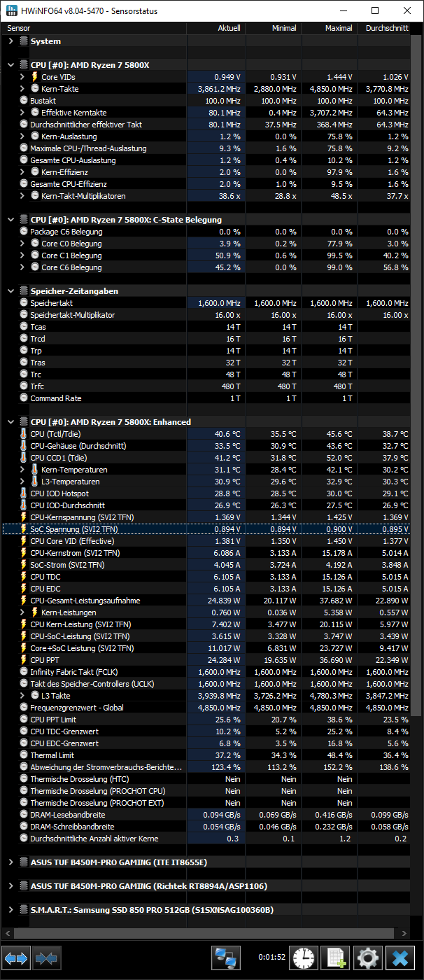The height and width of the screenshot is (980, 424).
Task: Collapse the C-State Belegung group
Action: [10, 220]
